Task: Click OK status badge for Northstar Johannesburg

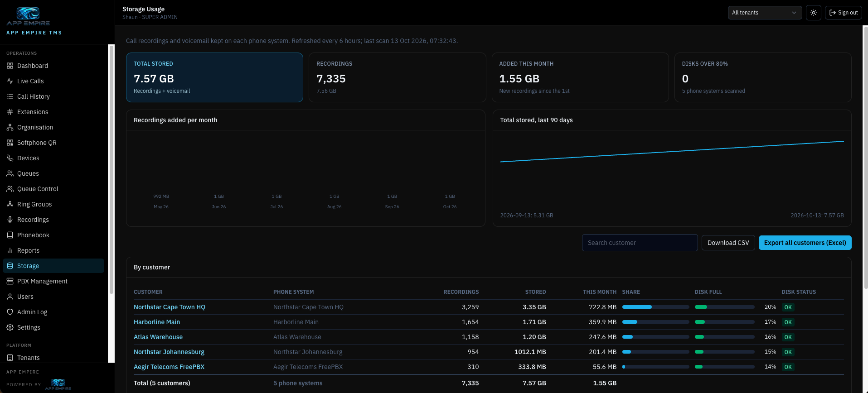Action: pyautogui.click(x=788, y=352)
